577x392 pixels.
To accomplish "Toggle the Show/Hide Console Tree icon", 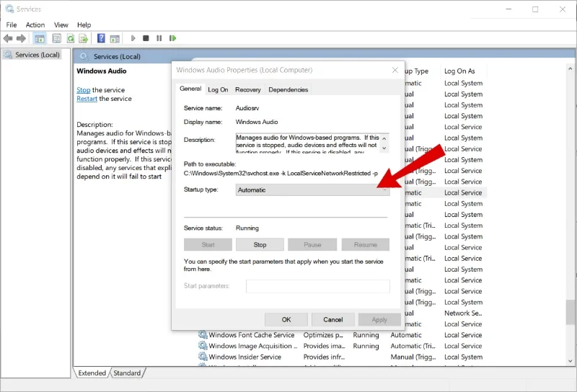I will click(x=40, y=38).
